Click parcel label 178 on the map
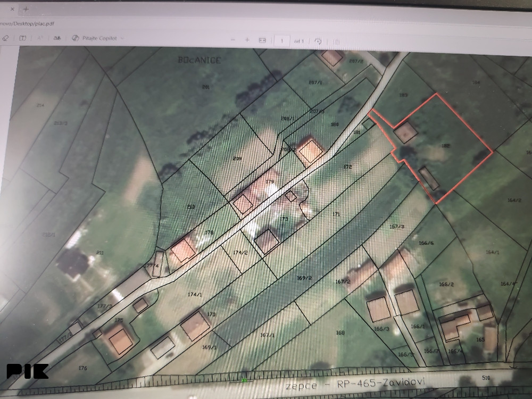This screenshot has height=399, width=532. (x=209, y=232)
